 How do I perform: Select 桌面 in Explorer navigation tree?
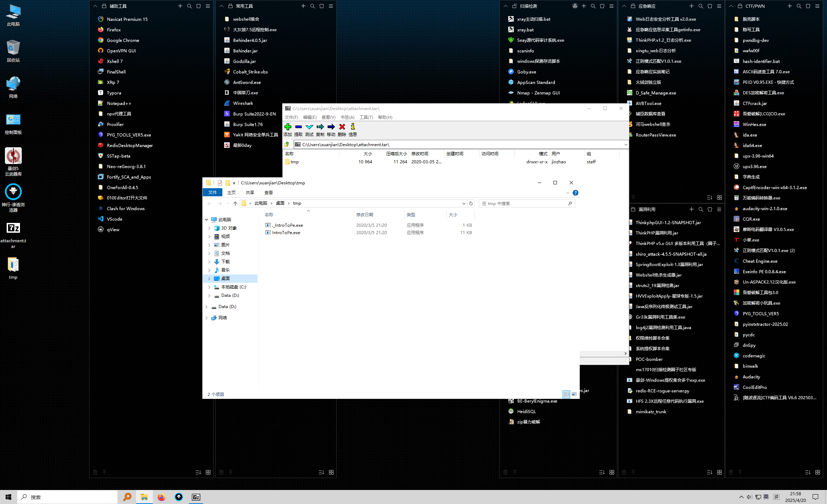225,278
